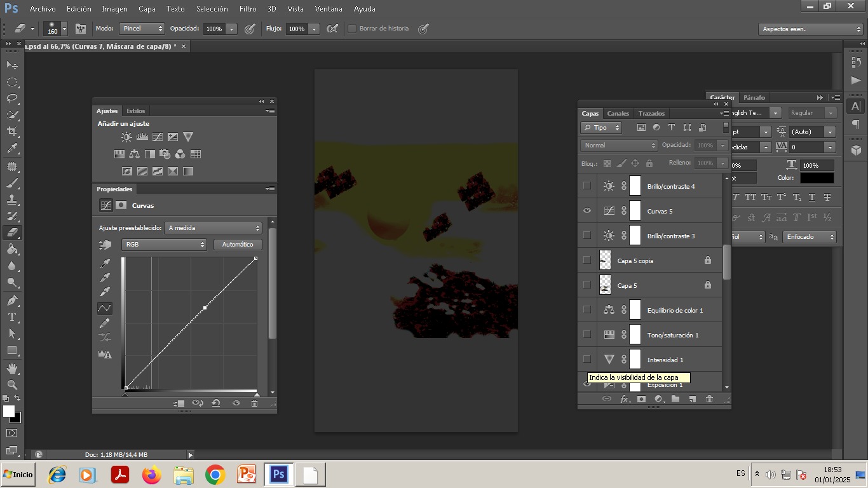
Task: Show the Brillo/contraste 4 layer
Action: click(587, 186)
